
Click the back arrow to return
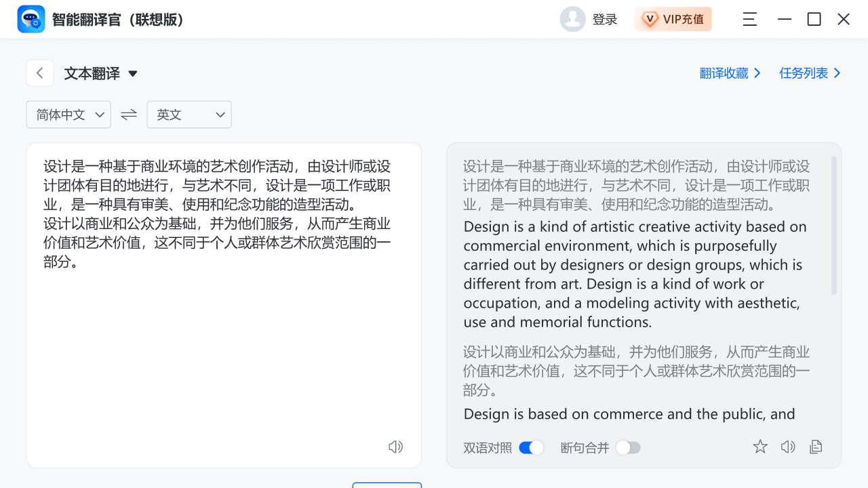tap(39, 73)
